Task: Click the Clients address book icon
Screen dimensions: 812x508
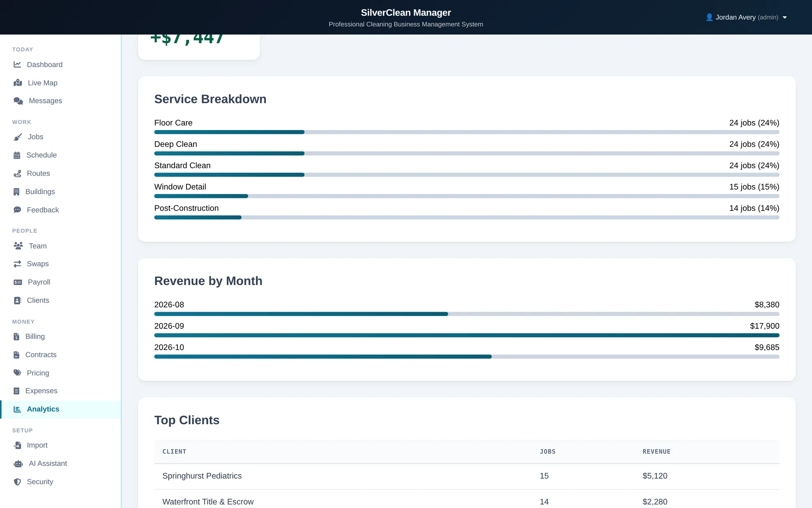Action: coord(17,300)
